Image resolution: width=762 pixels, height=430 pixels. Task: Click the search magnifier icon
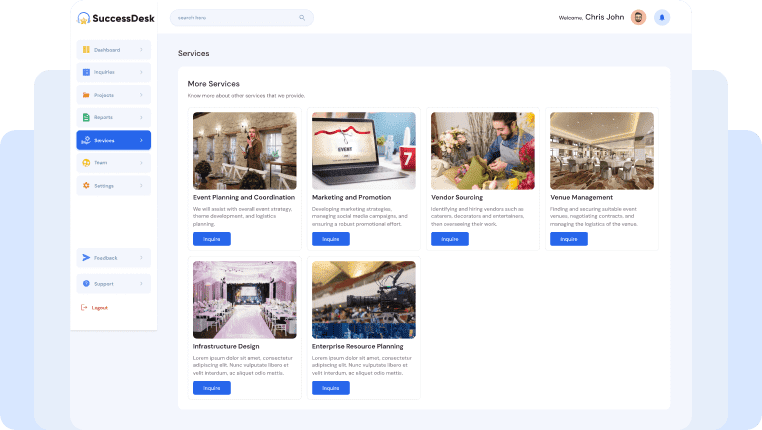(x=302, y=17)
